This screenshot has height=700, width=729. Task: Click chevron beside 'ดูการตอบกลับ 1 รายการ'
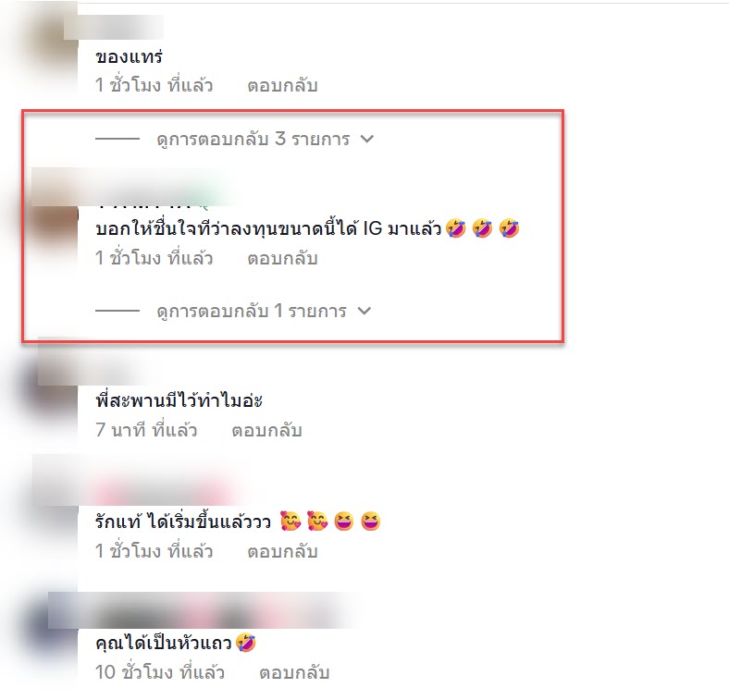[x=364, y=311]
